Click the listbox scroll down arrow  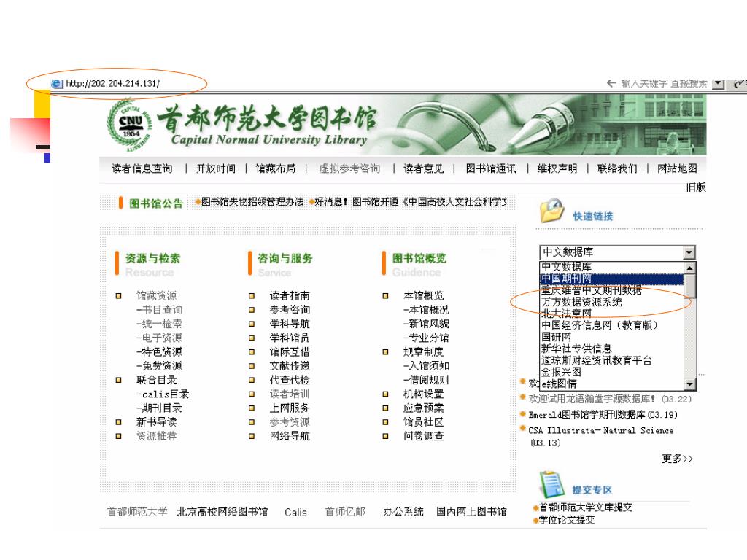[x=689, y=384]
